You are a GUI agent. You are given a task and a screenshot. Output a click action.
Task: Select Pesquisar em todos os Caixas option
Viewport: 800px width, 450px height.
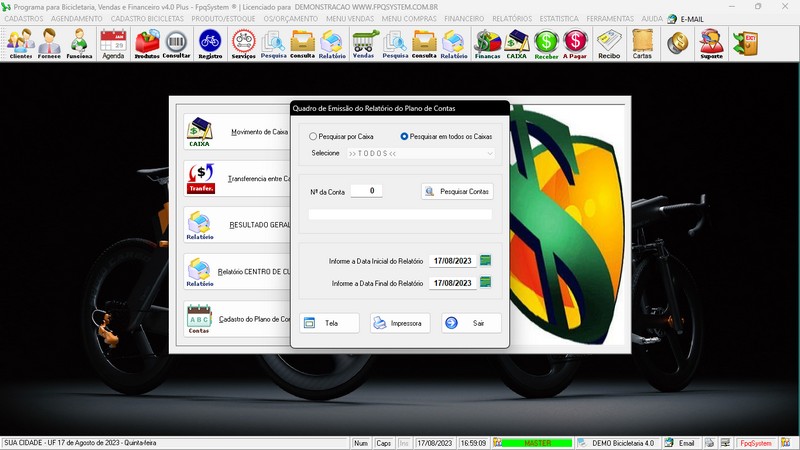click(x=405, y=136)
